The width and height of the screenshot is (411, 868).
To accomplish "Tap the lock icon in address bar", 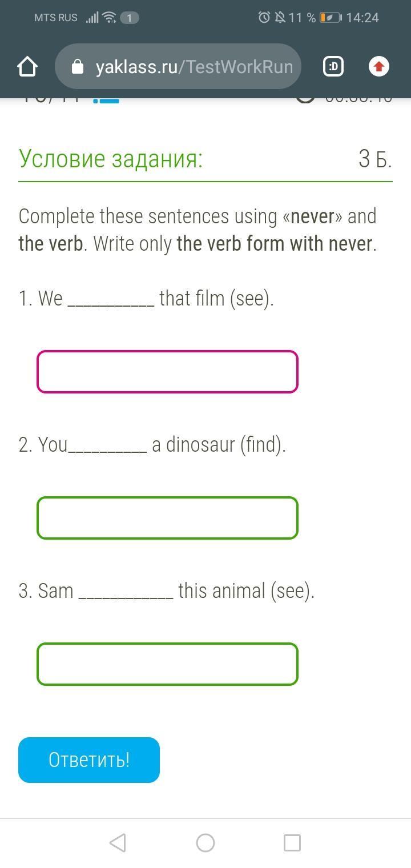I will [x=78, y=67].
